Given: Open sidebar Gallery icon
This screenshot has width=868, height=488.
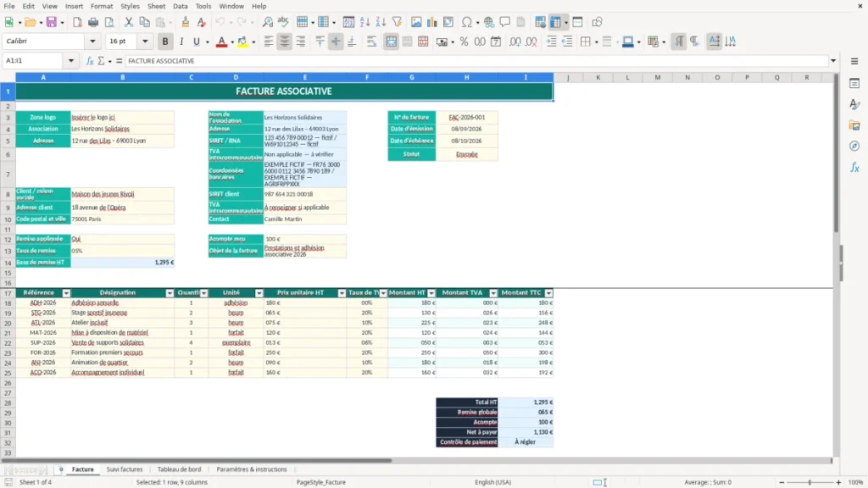Looking at the screenshot, I should [x=854, y=125].
